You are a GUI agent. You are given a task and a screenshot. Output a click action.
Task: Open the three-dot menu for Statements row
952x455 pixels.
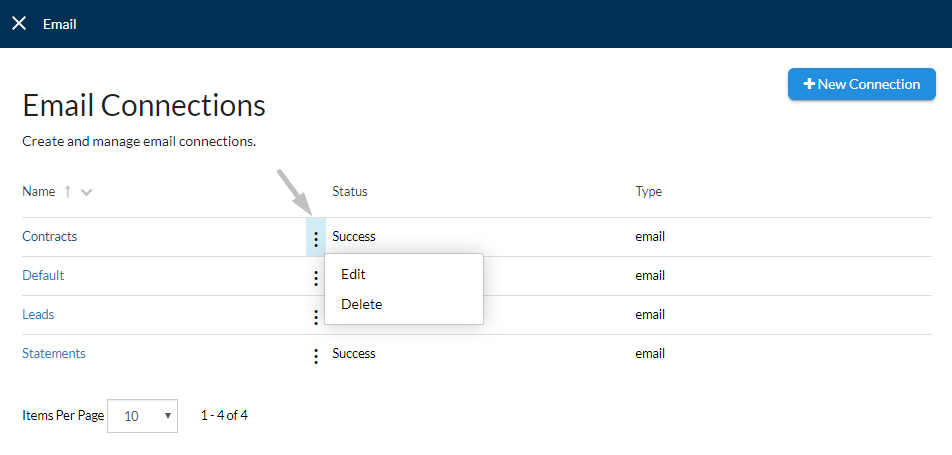coord(316,356)
